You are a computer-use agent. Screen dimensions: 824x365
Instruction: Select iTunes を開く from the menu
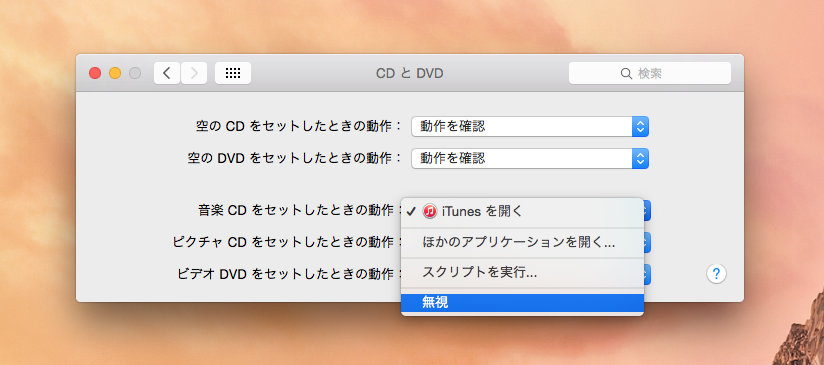pyautogui.click(x=522, y=212)
